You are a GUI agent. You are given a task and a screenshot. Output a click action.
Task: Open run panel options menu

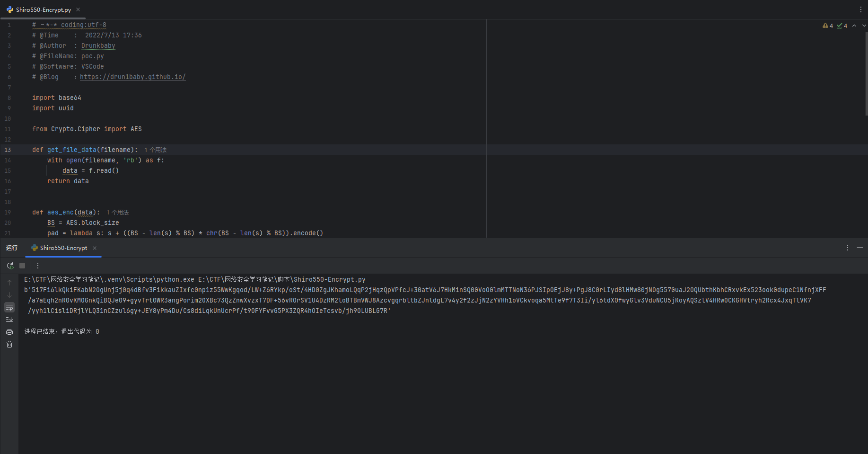[848, 248]
